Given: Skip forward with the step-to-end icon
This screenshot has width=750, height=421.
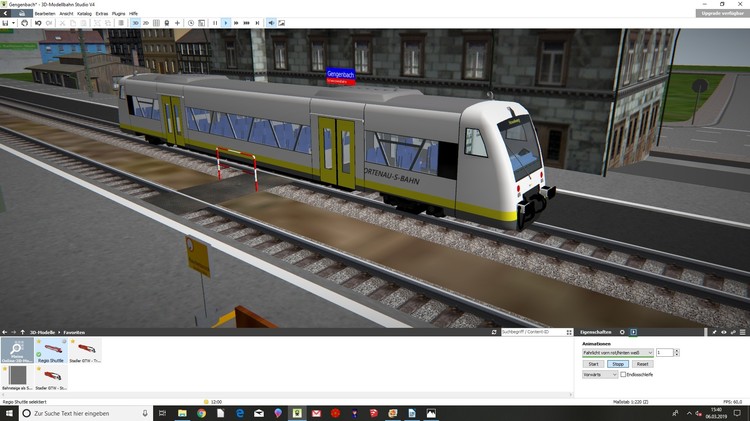Looking at the screenshot, I should (257, 23).
